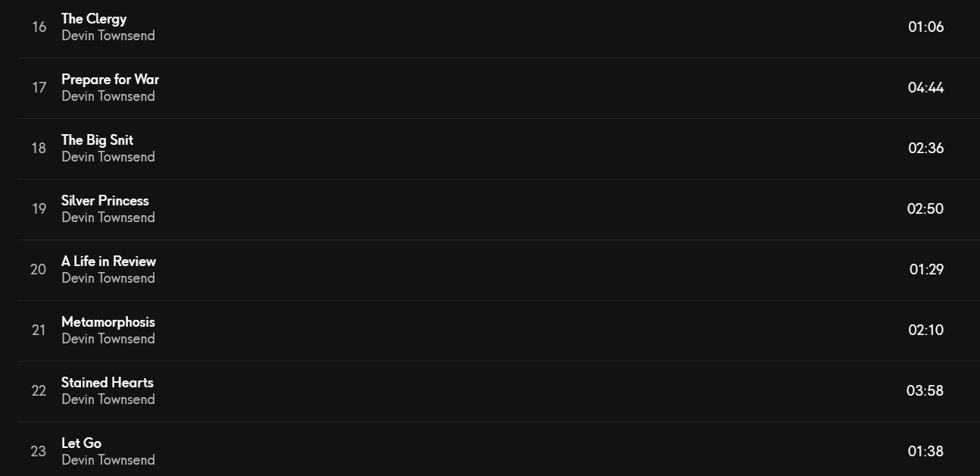This screenshot has width=980, height=476.
Task: Click the 03:58 duration of Stained Hearts
Action: click(925, 391)
